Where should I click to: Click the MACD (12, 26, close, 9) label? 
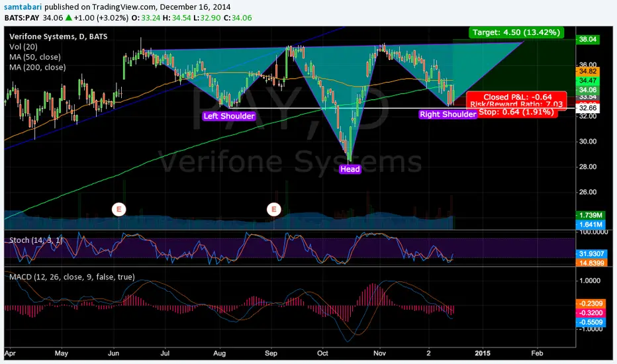tap(72, 277)
